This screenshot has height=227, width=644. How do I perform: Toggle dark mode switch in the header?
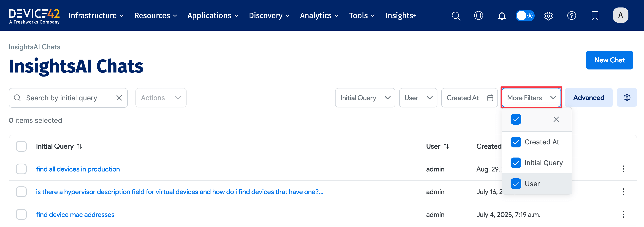pyautogui.click(x=525, y=16)
